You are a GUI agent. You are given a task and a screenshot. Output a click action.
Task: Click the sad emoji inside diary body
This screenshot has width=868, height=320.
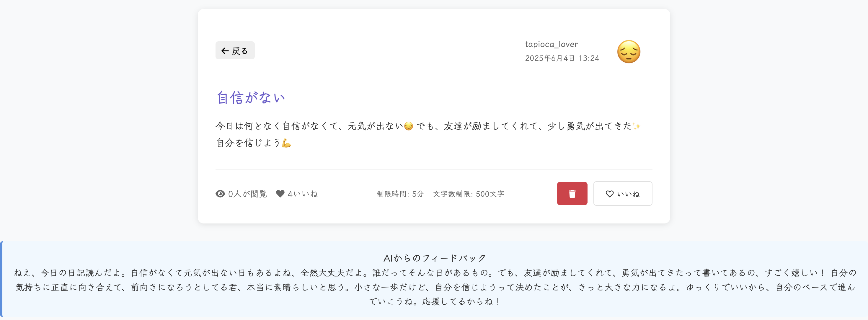(408, 126)
